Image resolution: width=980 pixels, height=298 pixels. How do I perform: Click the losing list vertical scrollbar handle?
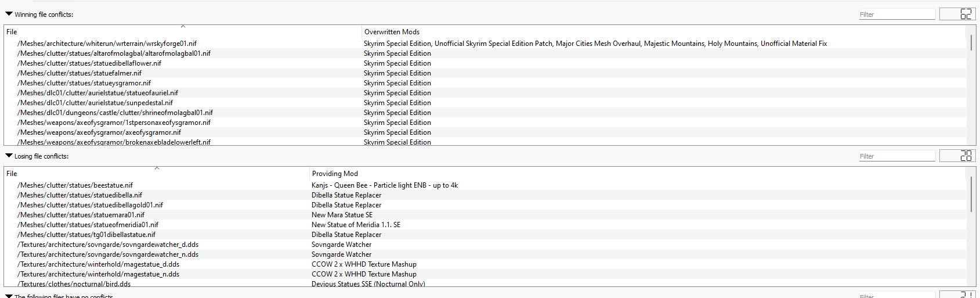971,195
